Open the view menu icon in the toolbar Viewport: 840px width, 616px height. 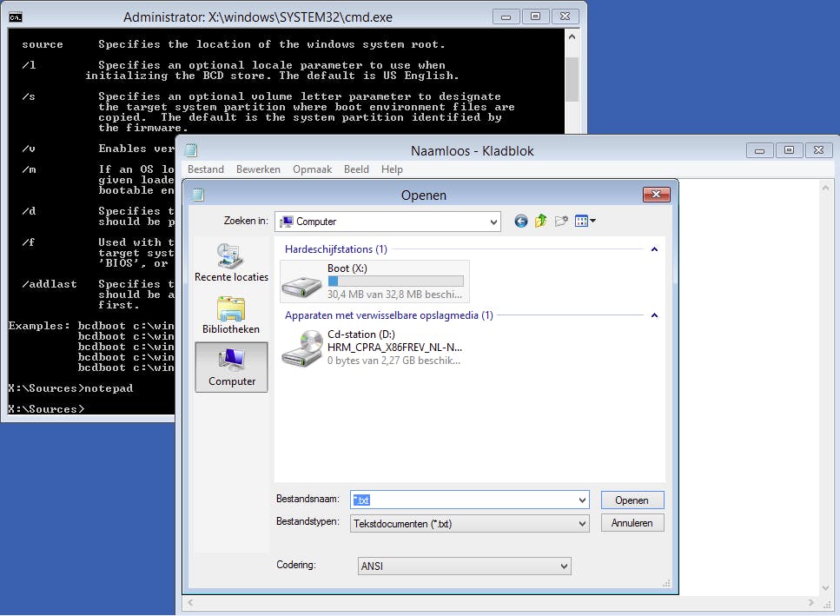click(585, 221)
